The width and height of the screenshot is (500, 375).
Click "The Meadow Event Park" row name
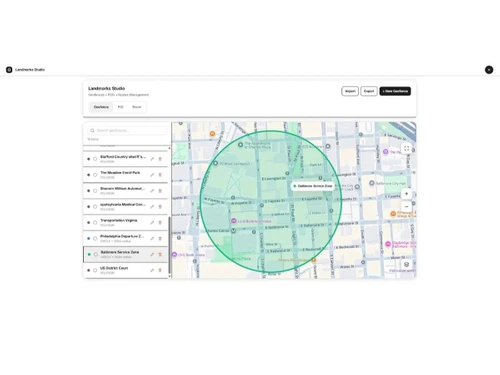(x=120, y=173)
